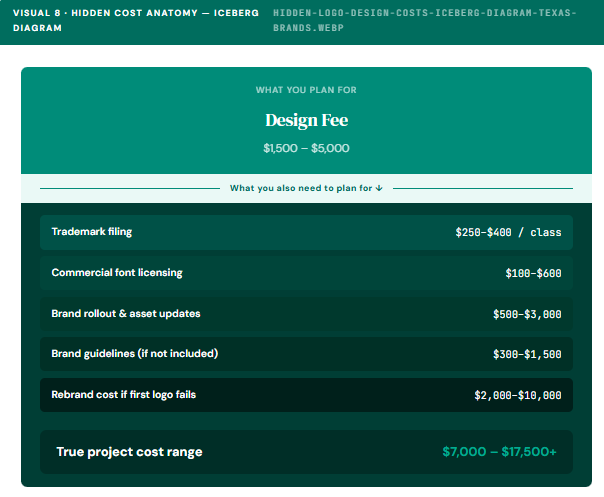Click the True project cost range label
604x497 pixels.
coord(129,452)
